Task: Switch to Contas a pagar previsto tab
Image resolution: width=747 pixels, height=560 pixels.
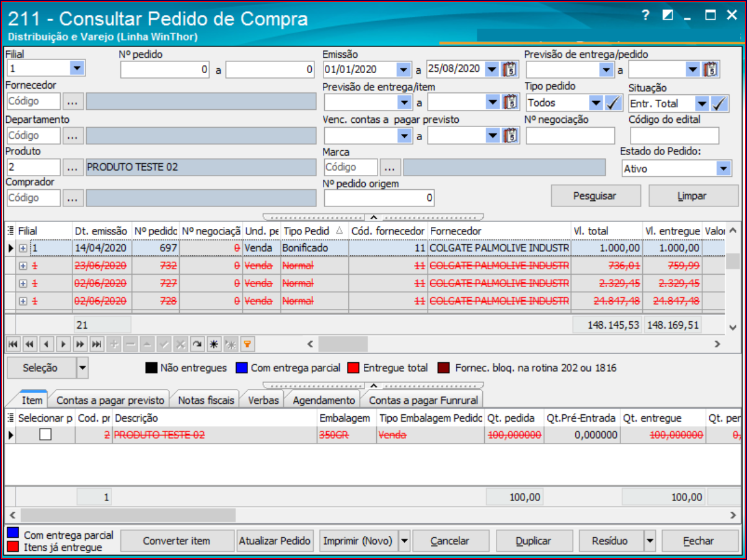Action: coord(110,400)
